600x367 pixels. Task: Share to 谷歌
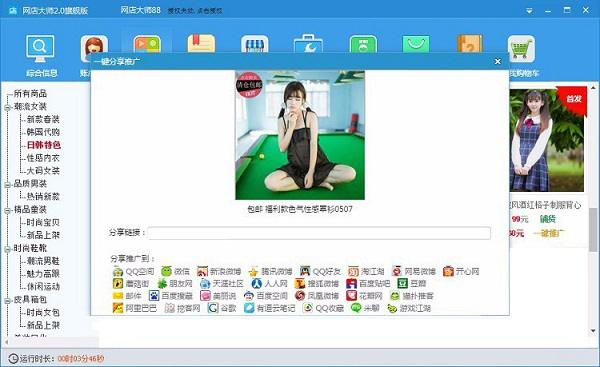pos(222,308)
